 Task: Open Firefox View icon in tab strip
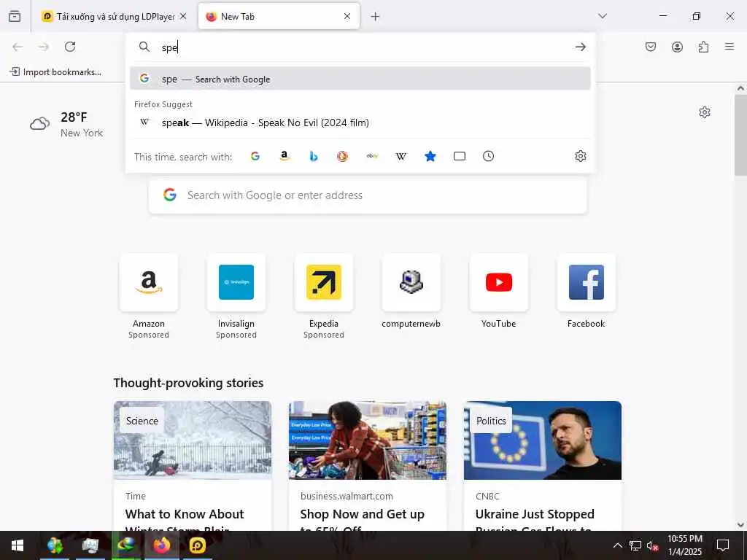click(15, 16)
